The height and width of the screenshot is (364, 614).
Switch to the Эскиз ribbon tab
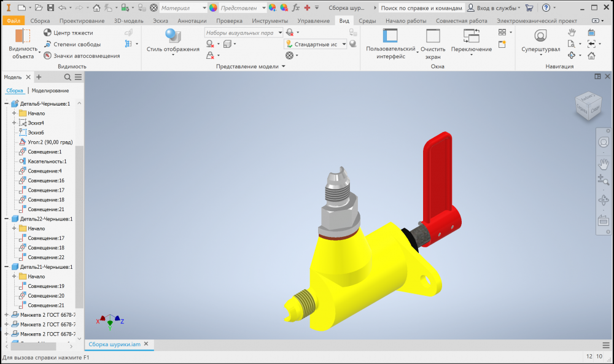(160, 21)
